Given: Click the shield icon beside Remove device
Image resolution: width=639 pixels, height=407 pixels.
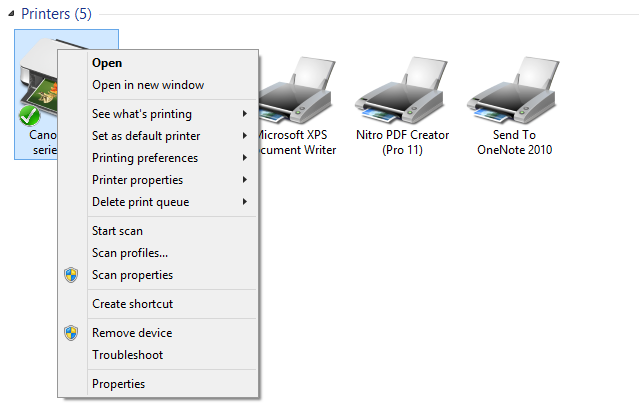Looking at the screenshot, I should coord(71,333).
